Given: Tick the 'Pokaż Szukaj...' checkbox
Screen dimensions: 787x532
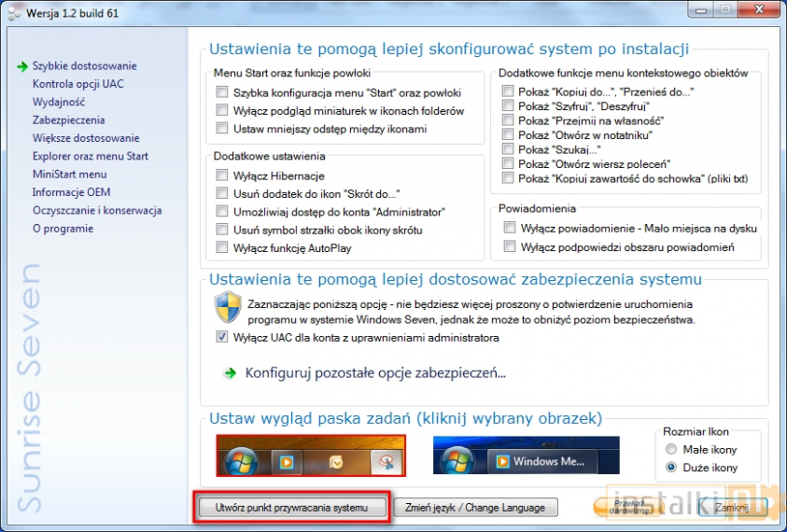Looking at the screenshot, I should coord(508,149).
